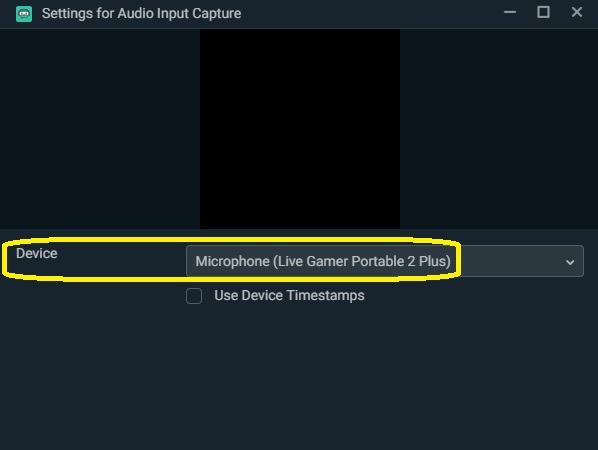This screenshot has height=450, width=598.
Task: Click the Streamlabs app icon in title bar
Action: [x=24, y=14]
